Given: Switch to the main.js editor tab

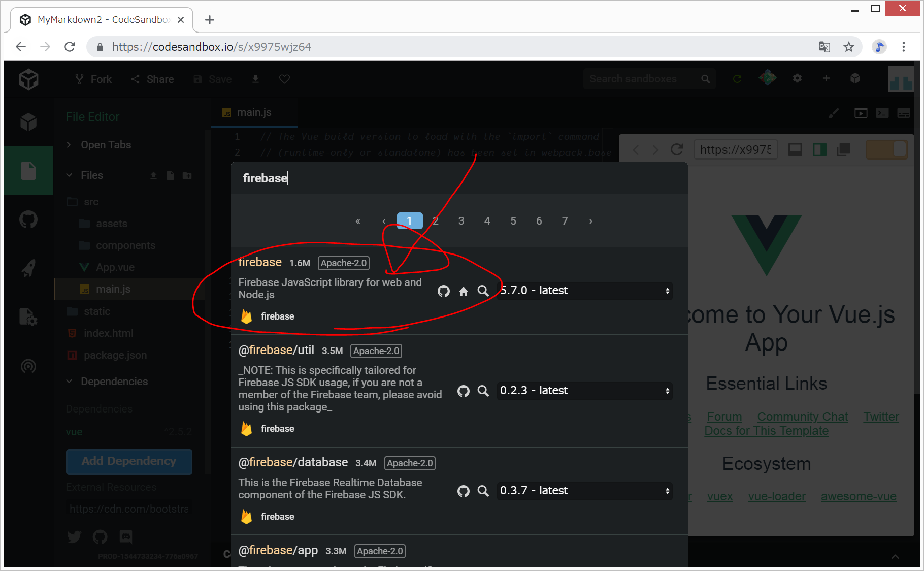Looking at the screenshot, I should pos(254,112).
